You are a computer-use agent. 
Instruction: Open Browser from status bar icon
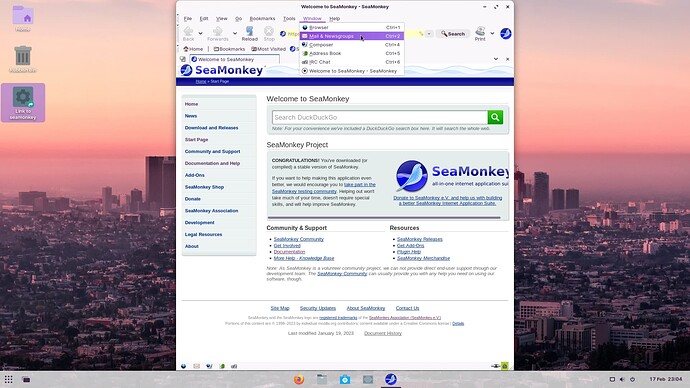(x=184, y=366)
